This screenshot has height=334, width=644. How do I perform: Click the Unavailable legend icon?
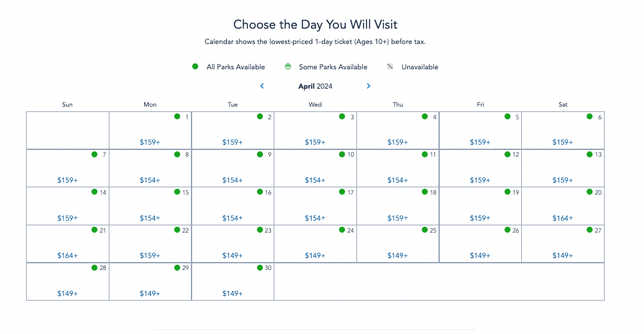[390, 67]
